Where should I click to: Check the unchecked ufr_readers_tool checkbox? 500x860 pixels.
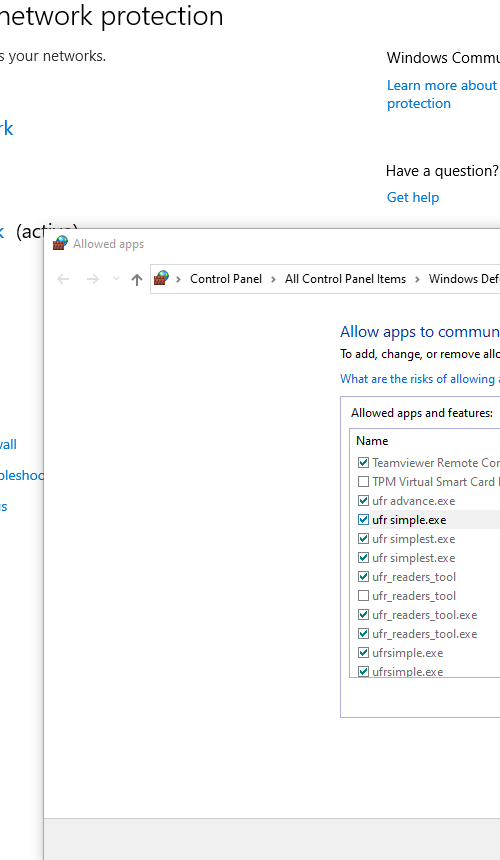(363, 596)
